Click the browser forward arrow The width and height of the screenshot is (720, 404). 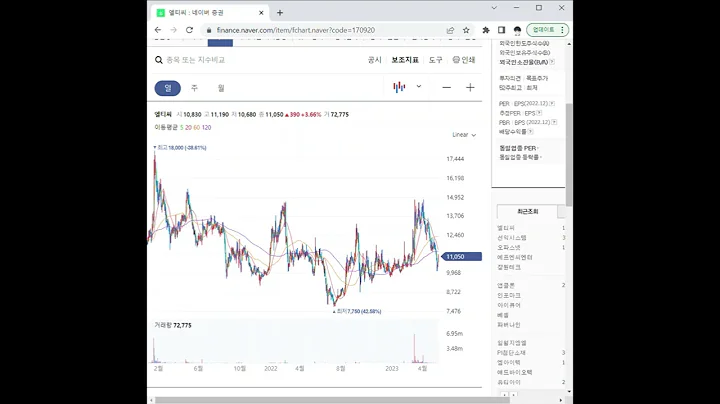pyautogui.click(x=174, y=30)
